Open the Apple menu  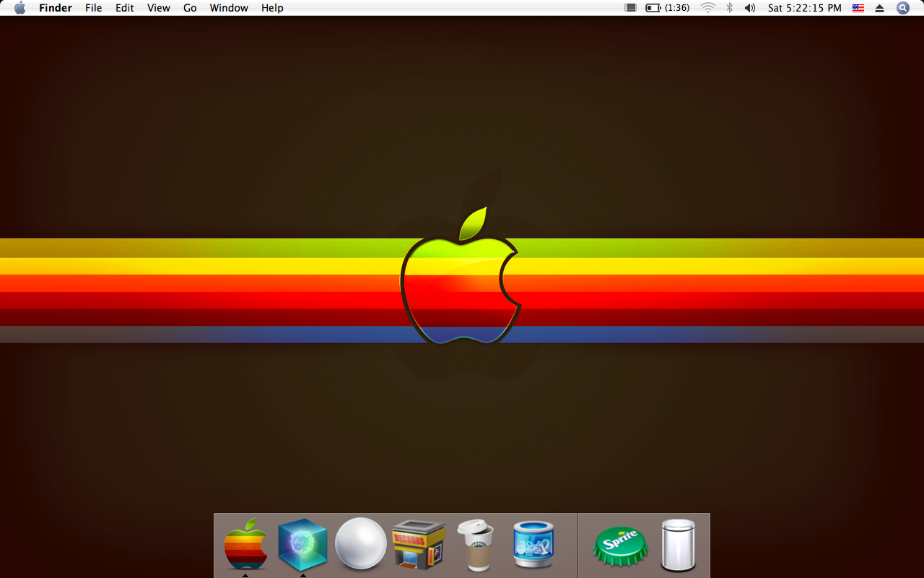click(19, 8)
